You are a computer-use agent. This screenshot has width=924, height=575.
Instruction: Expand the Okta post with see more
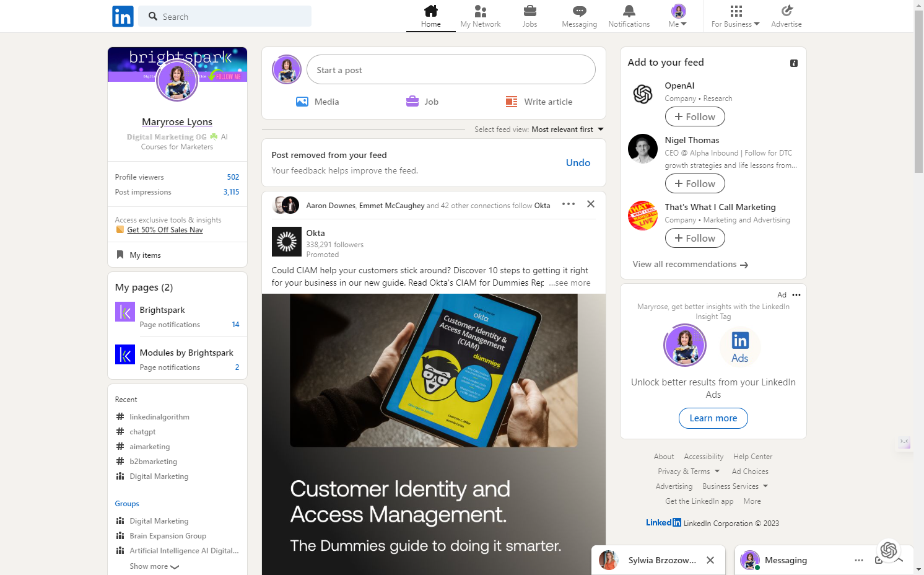point(570,283)
